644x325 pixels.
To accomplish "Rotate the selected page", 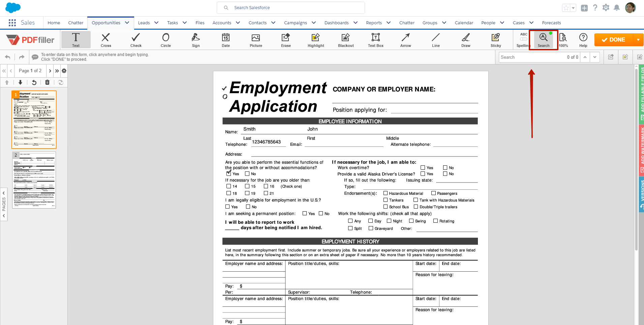I will point(34,82).
